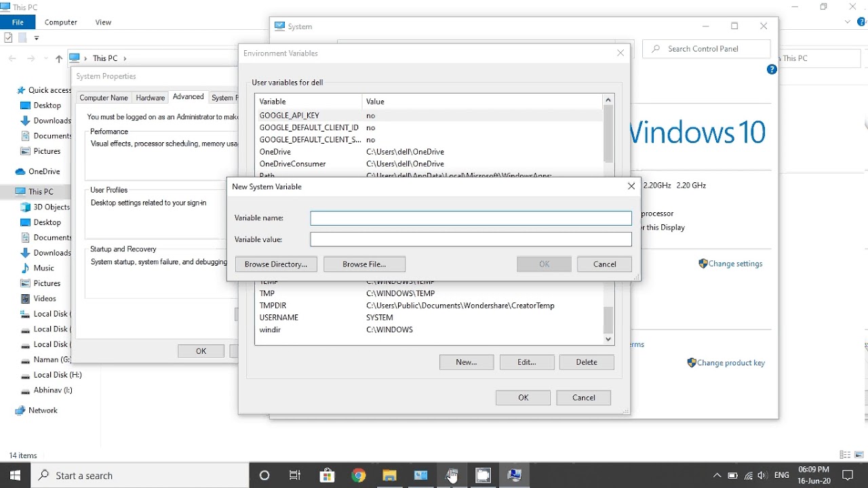Click the volume speaker tray icon

click(762, 476)
